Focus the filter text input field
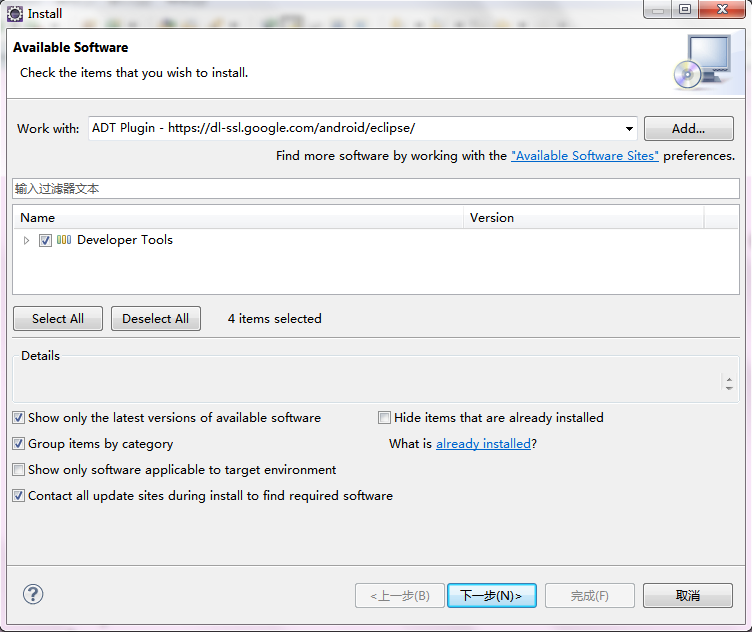This screenshot has width=752, height=632. point(376,188)
